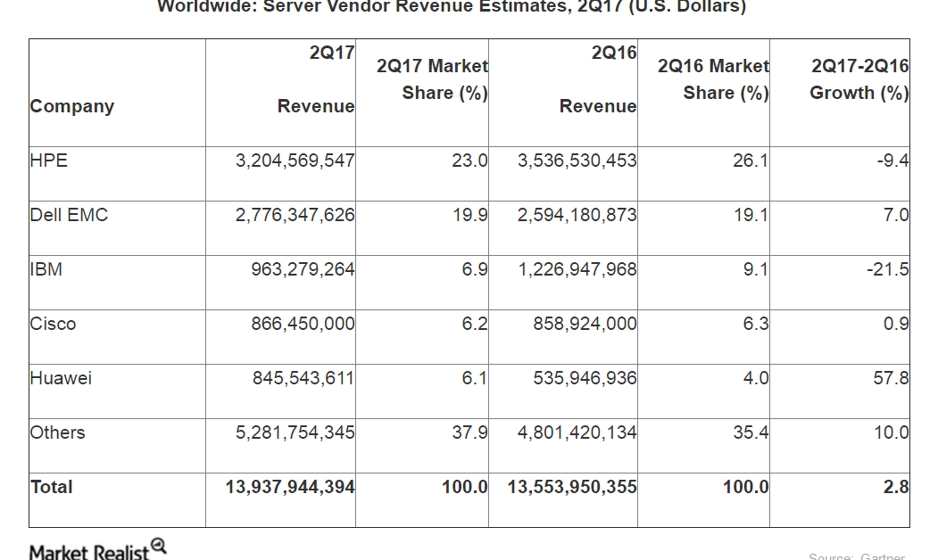938x560 pixels.
Task: Click total 2Q16 revenue 13,553,950,355
Action: 572,487
